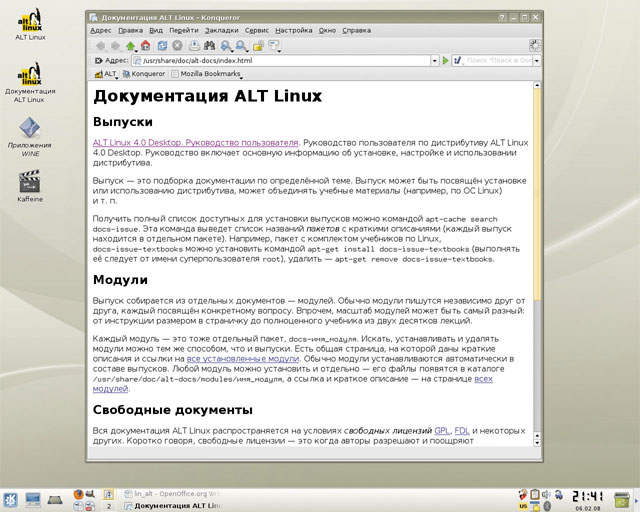Open Find with the binoculars icon
The image size is (640, 512).
pyautogui.click(x=209, y=46)
